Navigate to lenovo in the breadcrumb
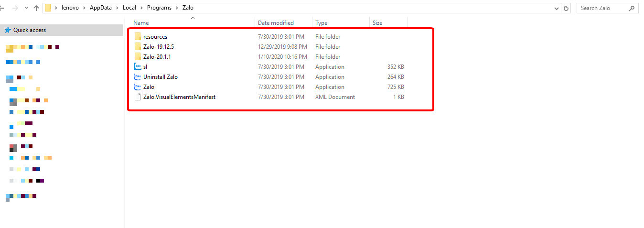The width and height of the screenshot is (644, 228). (70, 8)
